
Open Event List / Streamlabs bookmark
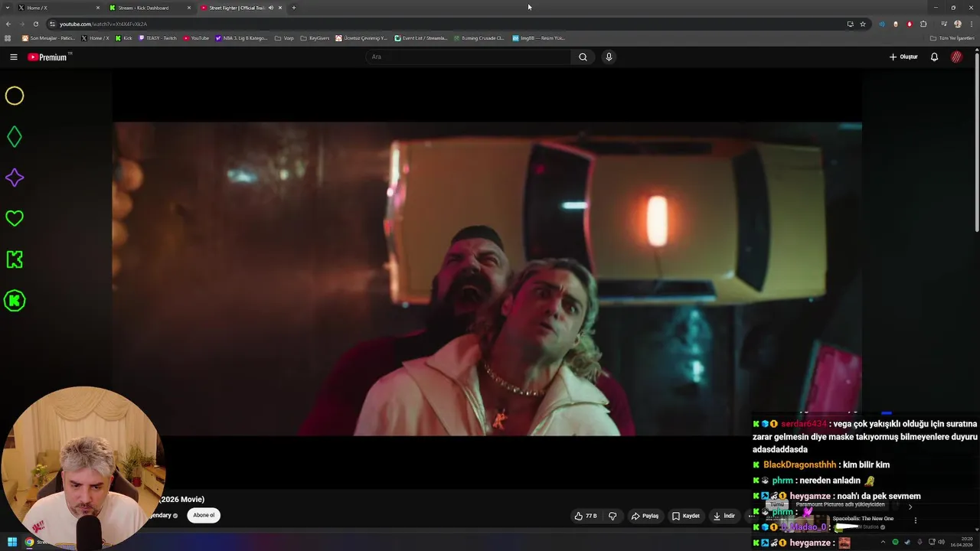[421, 37]
